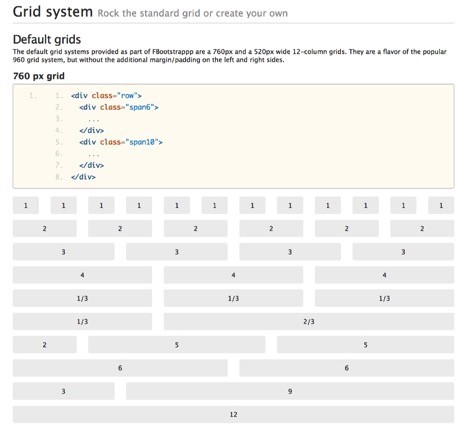The height and width of the screenshot is (435, 470).
Task: Click the 12 full-width grid block
Action: (233, 414)
